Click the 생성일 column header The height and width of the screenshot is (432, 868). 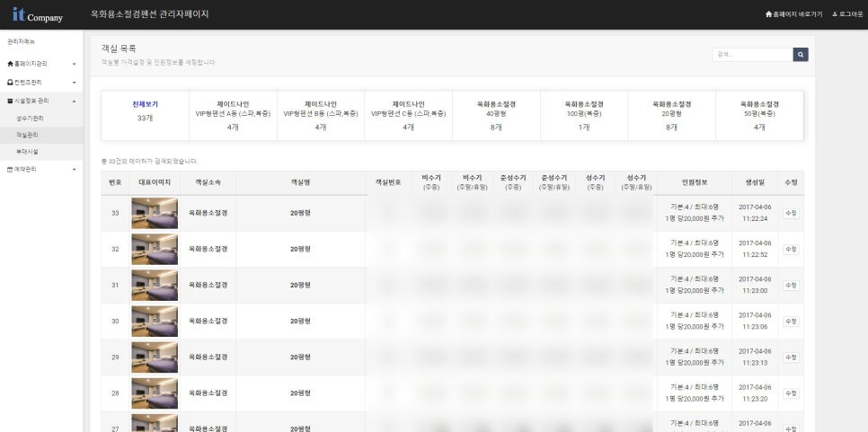tap(755, 182)
